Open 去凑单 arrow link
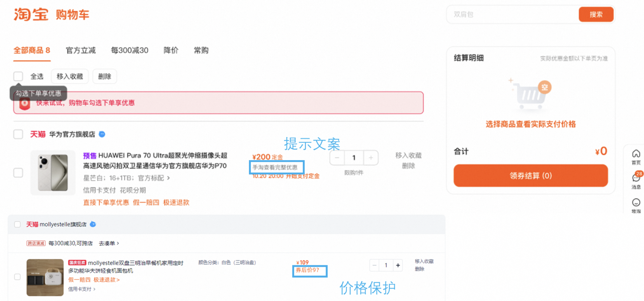This screenshot has height=301, width=644. coord(109,243)
